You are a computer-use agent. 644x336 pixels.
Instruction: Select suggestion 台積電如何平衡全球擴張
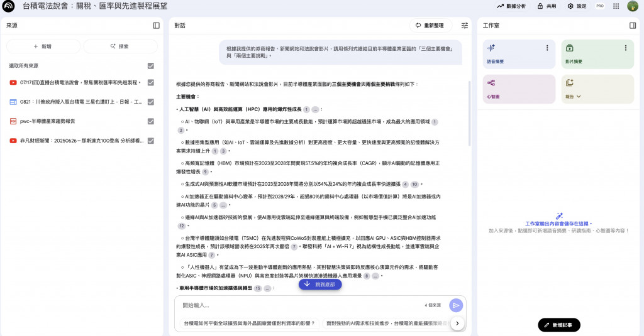(249, 323)
